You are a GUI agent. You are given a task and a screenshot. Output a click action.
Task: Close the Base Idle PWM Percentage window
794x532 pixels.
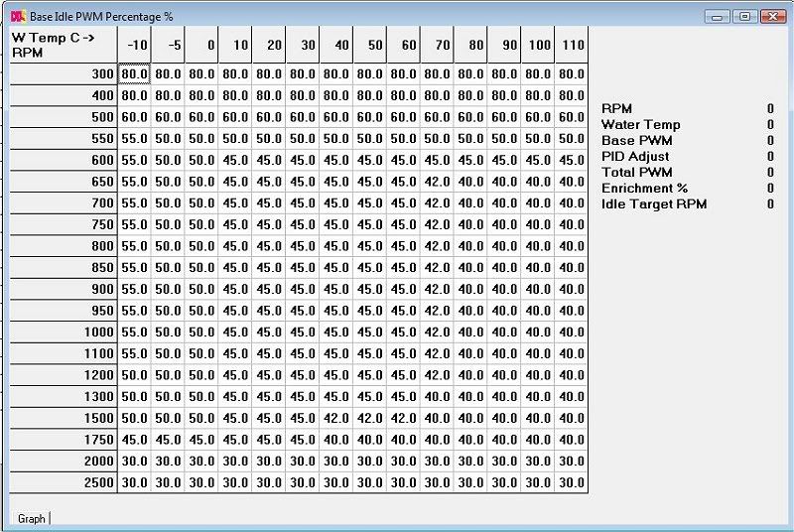(x=772, y=16)
